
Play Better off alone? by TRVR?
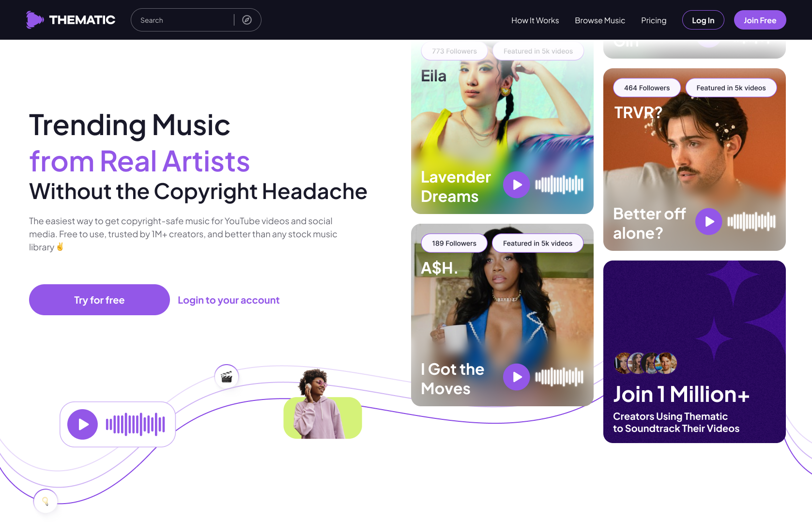pyautogui.click(x=708, y=222)
